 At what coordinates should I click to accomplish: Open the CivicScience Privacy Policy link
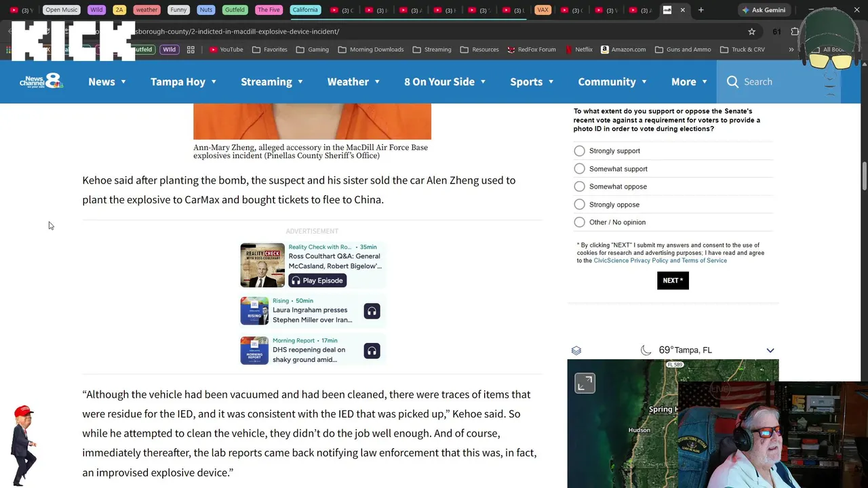(631, 260)
